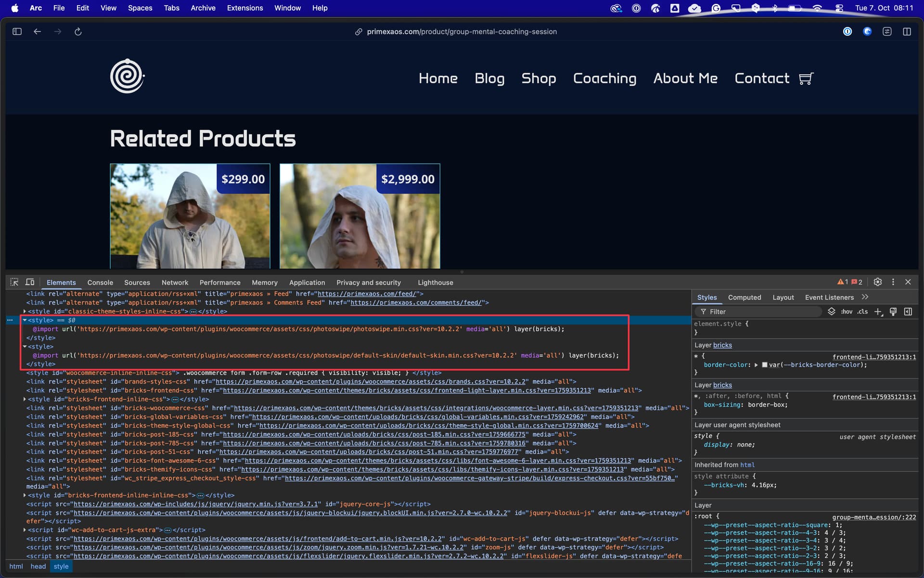Expand the border-color value triangle
The width and height of the screenshot is (924, 578).
pos(756,365)
